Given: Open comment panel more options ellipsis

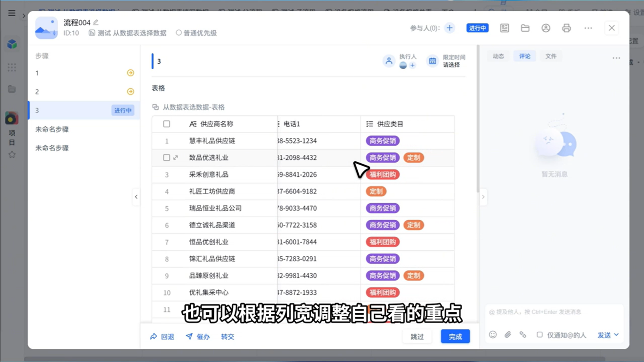Looking at the screenshot, I should [616, 58].
